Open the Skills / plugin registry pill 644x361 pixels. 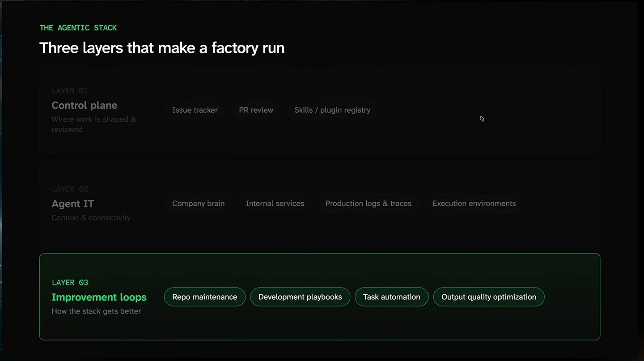[x=332, y=110]
